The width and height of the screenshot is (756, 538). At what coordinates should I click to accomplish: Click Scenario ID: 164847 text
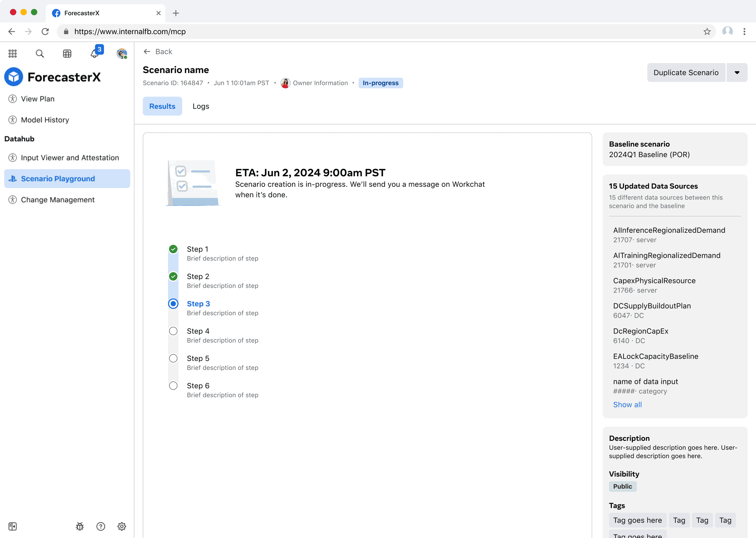(x=173, y=83)
